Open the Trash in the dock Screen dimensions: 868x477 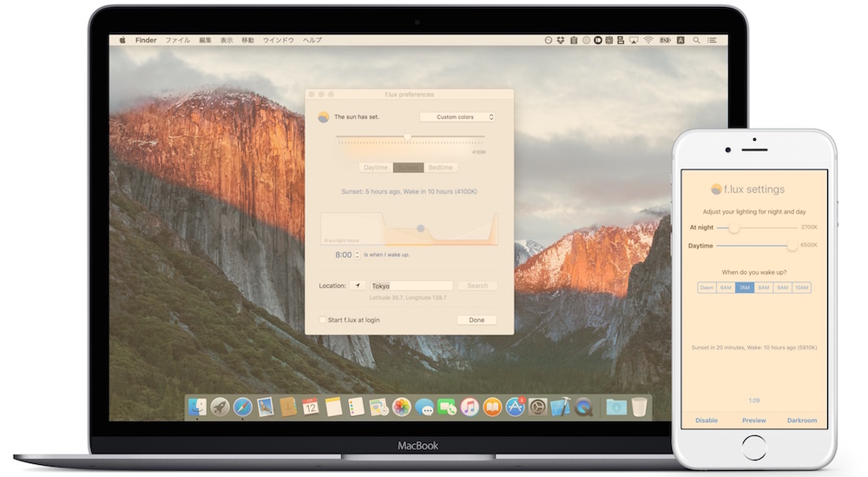(x=640, y=407)
